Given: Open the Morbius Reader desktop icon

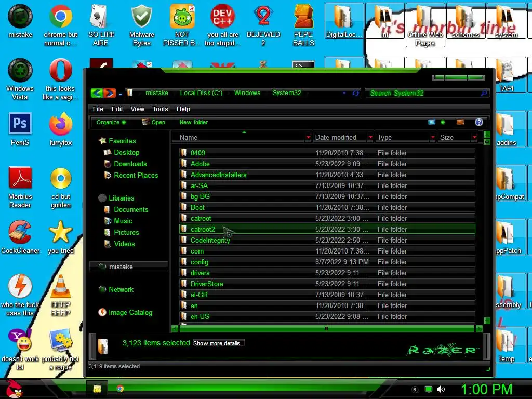Looking at the screenshot, I should tap(20, 187).
